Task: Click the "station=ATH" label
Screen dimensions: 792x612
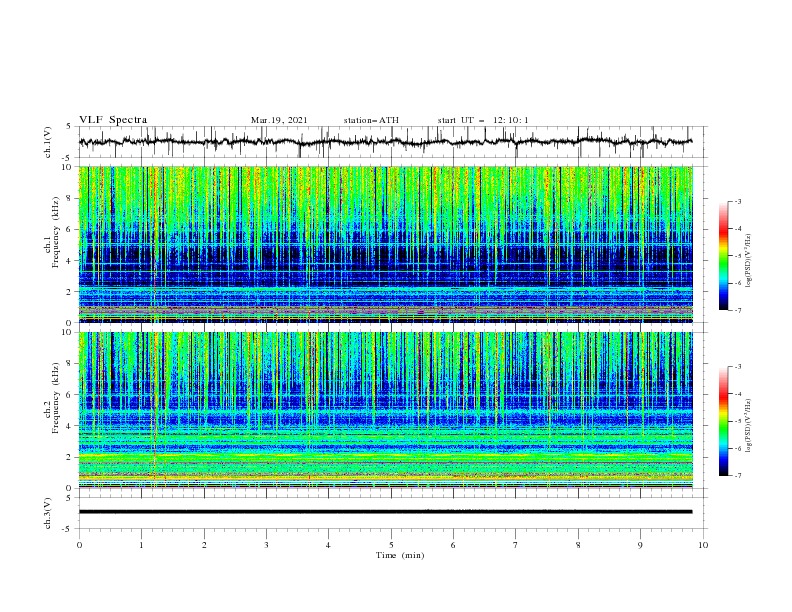Action: point(371,120)
